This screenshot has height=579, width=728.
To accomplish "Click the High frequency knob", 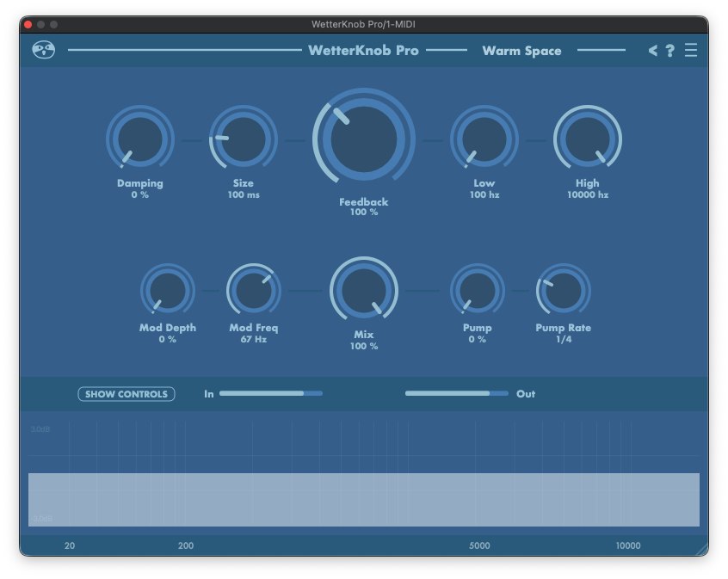I will click(588, 139).
